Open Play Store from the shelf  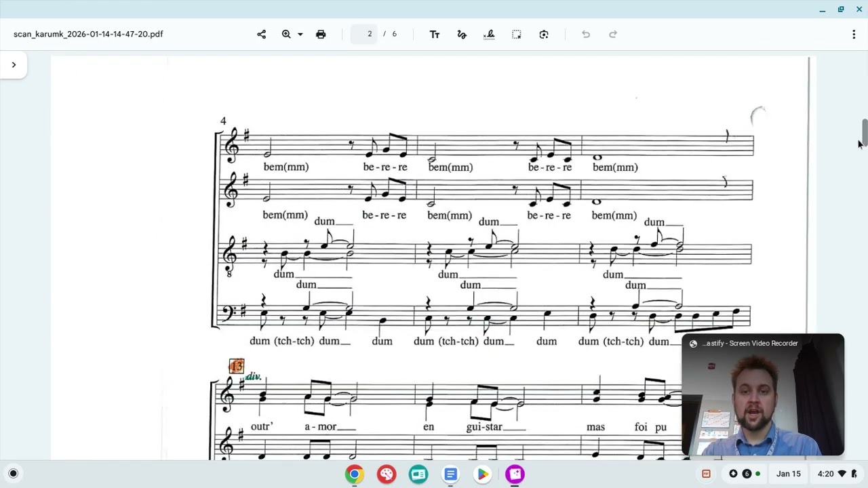tap(483, 474)
